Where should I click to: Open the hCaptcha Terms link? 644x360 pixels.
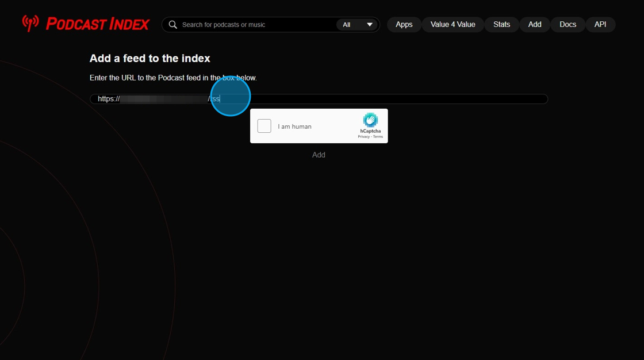click(x=378, y=137)
